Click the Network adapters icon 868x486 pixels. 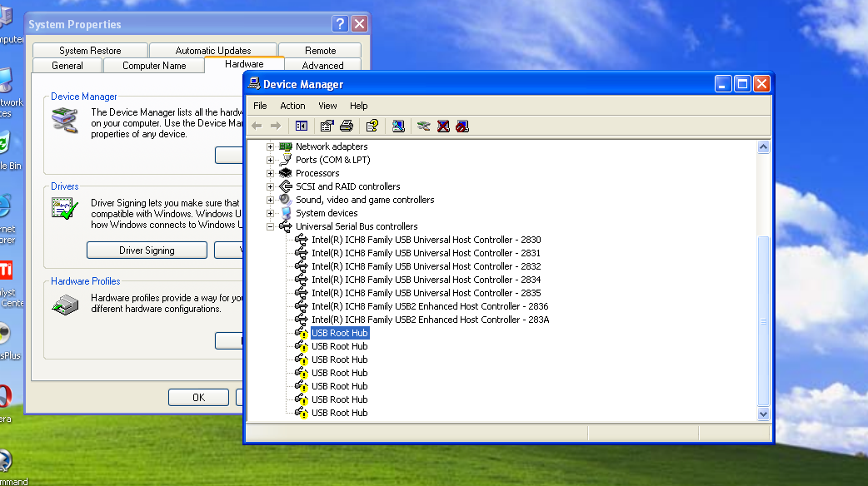pos(286,146)
